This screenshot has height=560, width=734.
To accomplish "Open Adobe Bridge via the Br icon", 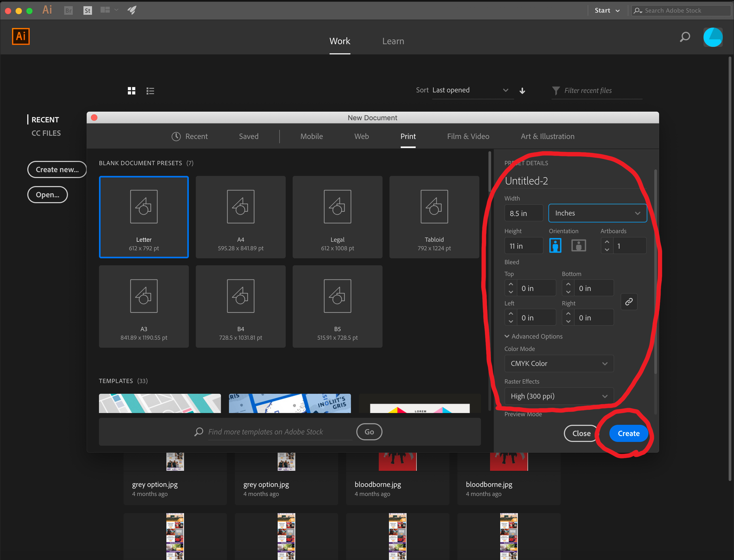I will click(x=68, y=10).
